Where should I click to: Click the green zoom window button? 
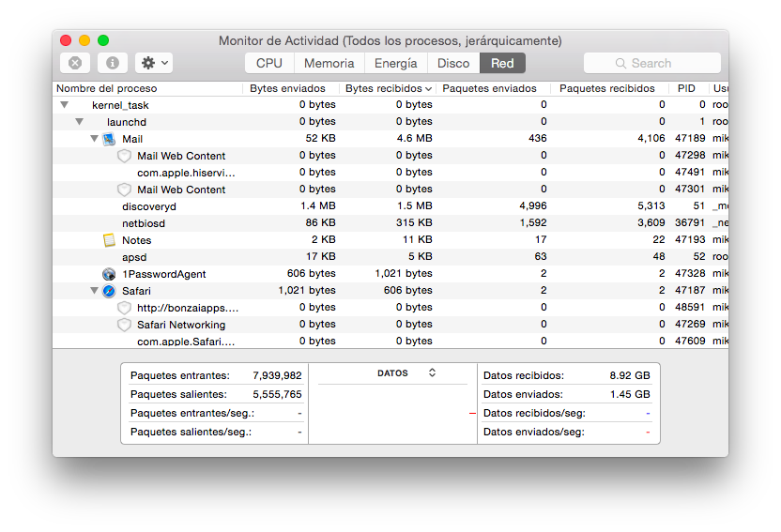103,40
